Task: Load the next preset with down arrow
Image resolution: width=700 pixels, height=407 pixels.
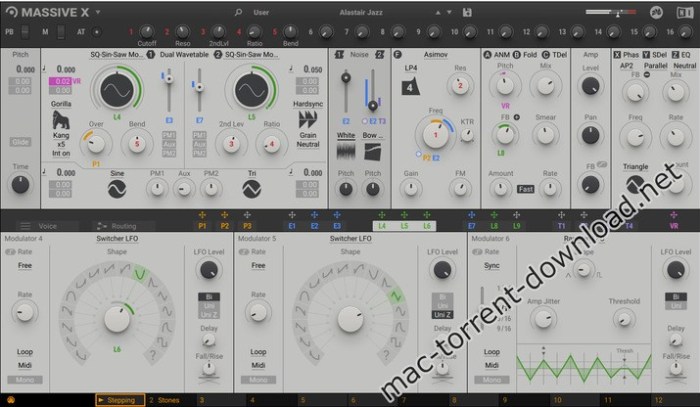Action: point(449,12)
